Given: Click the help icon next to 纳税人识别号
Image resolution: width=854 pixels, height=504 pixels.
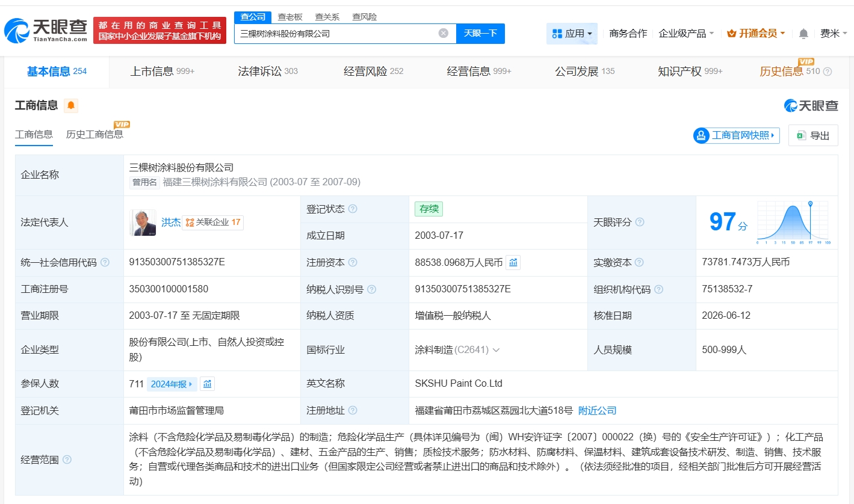Looking at the screenshot, I should (x=372, y=289).
